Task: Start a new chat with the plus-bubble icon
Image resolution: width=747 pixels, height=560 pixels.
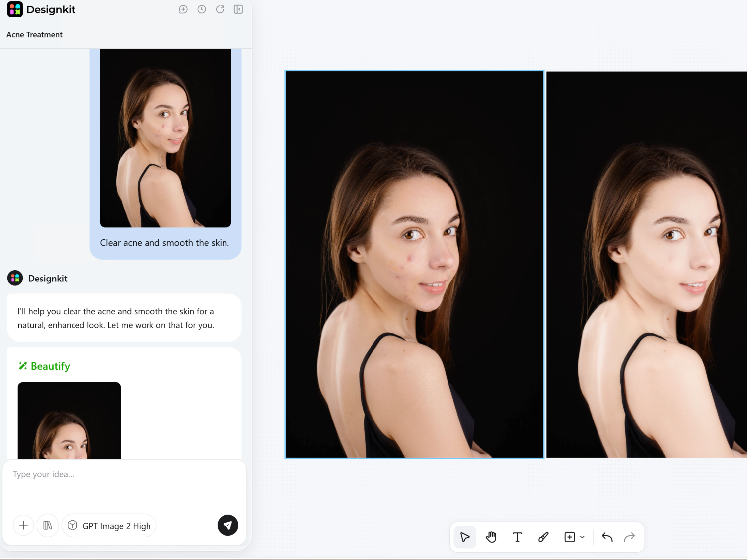Action: click(183, 9)
